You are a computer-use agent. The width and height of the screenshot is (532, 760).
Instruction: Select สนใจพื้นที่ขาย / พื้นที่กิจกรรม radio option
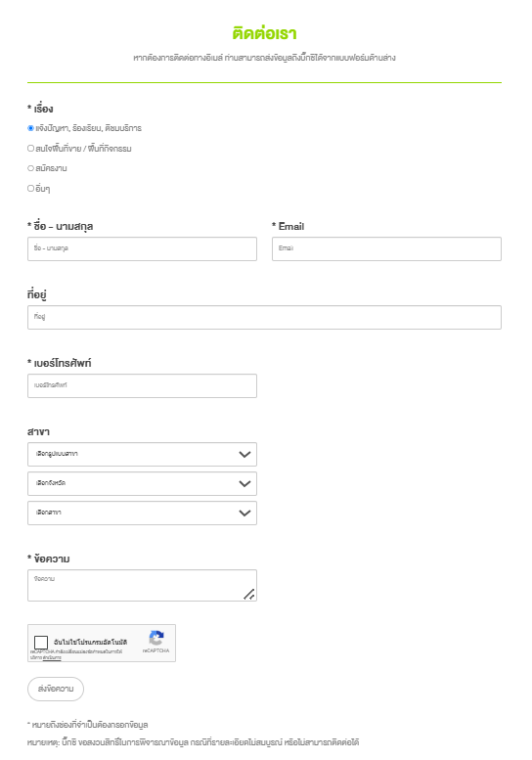(30, 149)
